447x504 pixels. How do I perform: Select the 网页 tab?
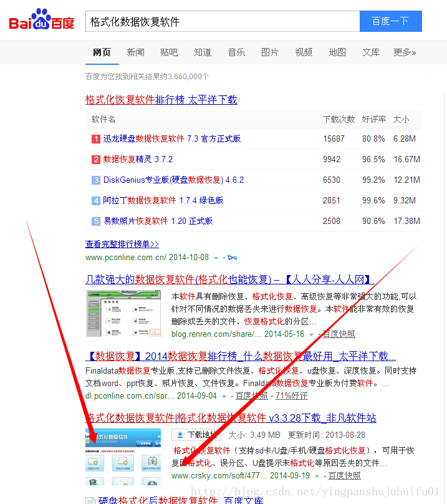tap(102, 52)
